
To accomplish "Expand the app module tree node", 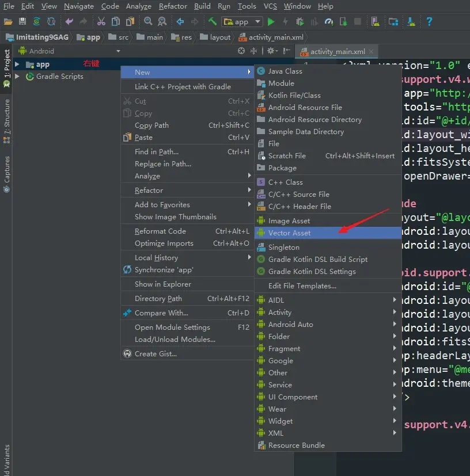I will point(17,64).
